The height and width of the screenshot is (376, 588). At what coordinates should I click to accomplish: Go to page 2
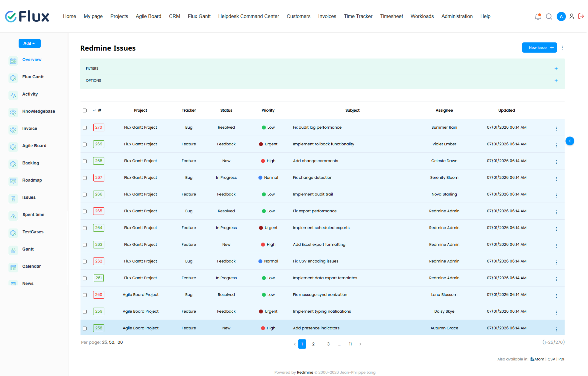click(313, 344)
